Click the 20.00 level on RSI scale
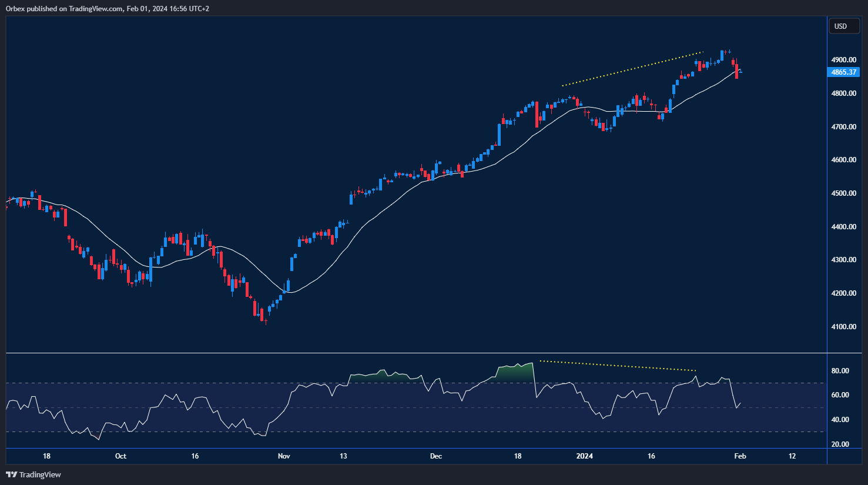The height and width of the screenshot is (485, 868). (840, 444)
